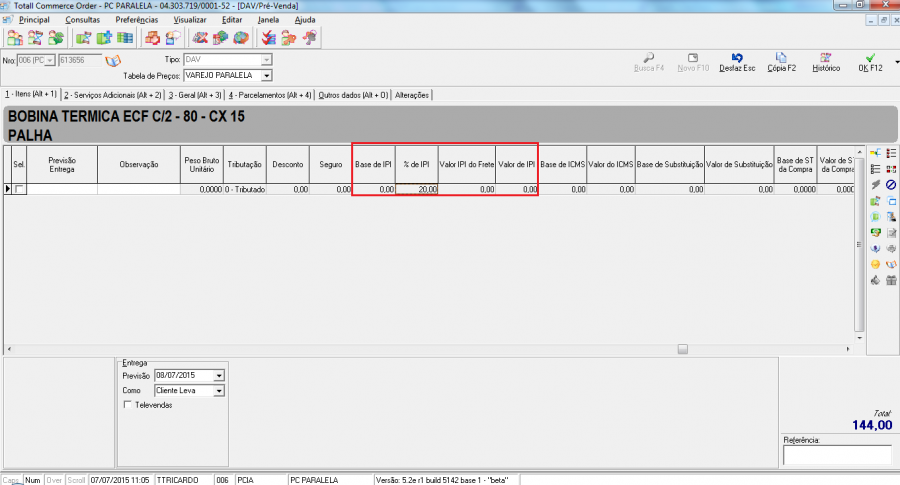Viewport: 900px width, 485px height.
Task: Enable the Televendas checkbox
Action: point(126,405)
